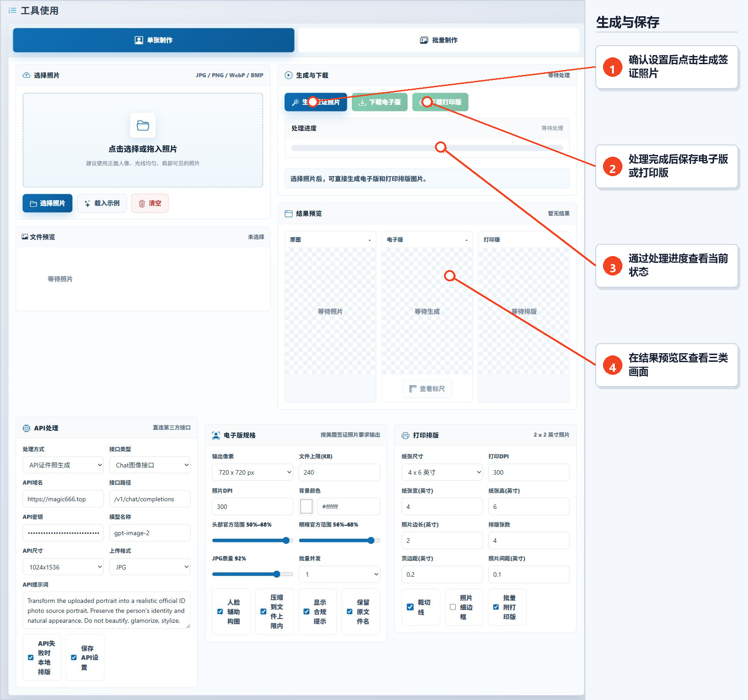Open the 纸张尺寸 dropdown showing 4 x 6 英寸
The width and height of the screenshot is (748, 700).
[x=442, y=472]
